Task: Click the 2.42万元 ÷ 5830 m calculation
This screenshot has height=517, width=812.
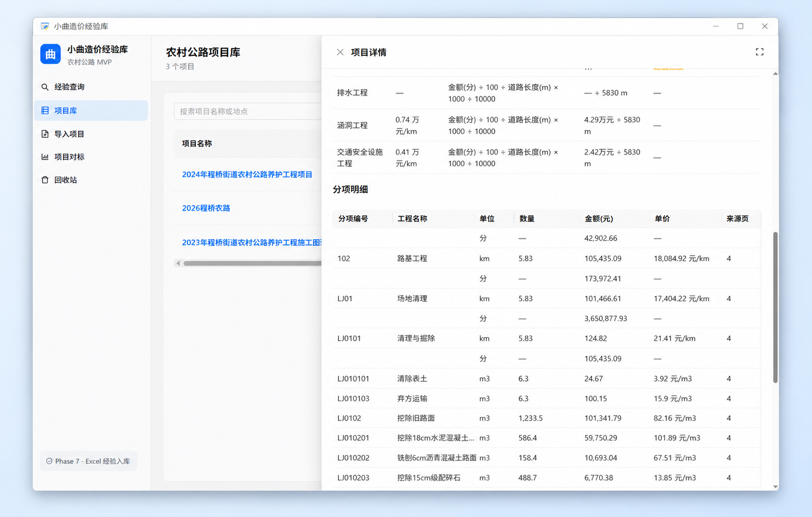Action: pyautogui.click(x=612, y=158)
